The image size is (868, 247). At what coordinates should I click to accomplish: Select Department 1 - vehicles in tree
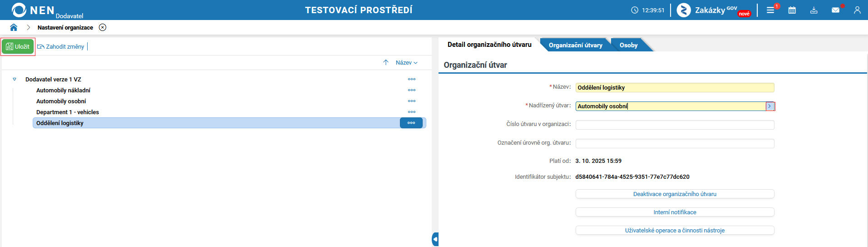(x=68, y=112)
